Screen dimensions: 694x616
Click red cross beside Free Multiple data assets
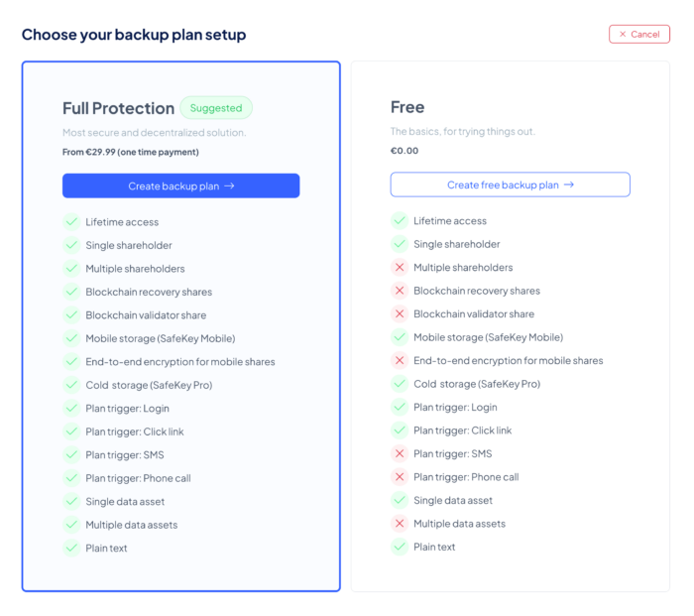click(400, 524)
